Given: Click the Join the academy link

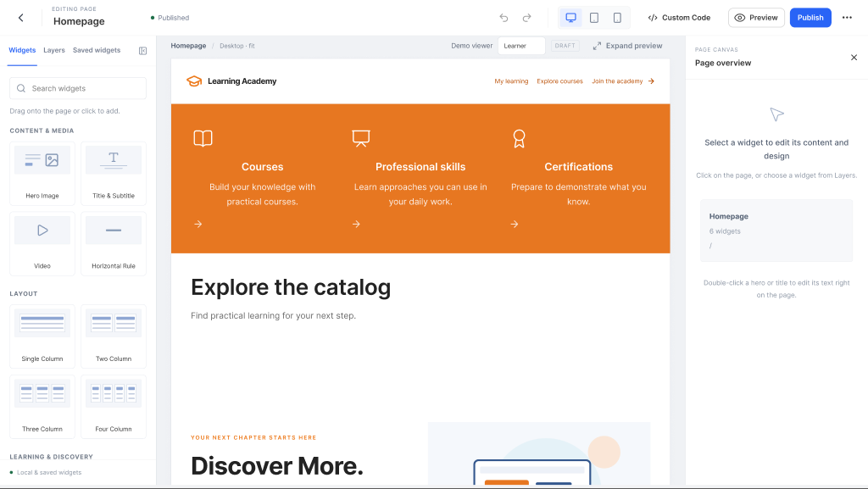Looking at the screenshot, I should click(617, 81).
